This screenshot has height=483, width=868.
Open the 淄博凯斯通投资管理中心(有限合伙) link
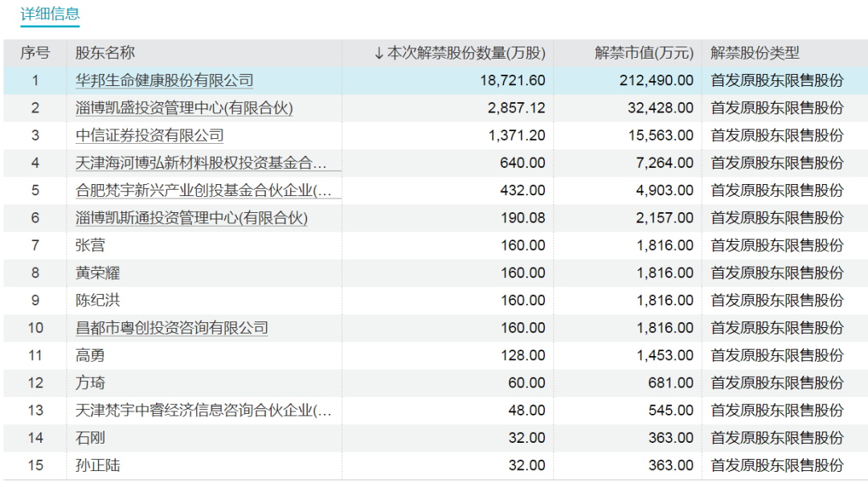[191, 218]
